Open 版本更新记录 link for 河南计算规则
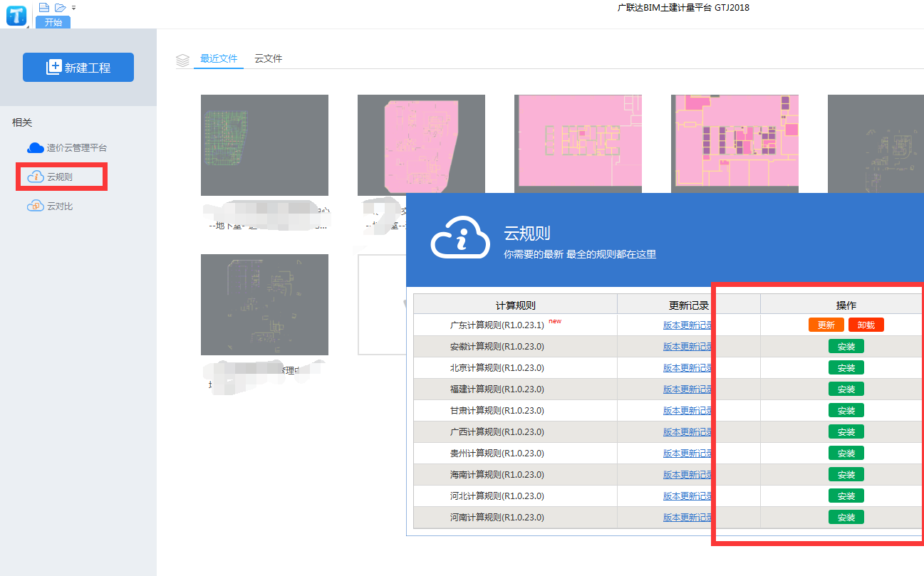The image size is (924, 576). pos(688,518)
